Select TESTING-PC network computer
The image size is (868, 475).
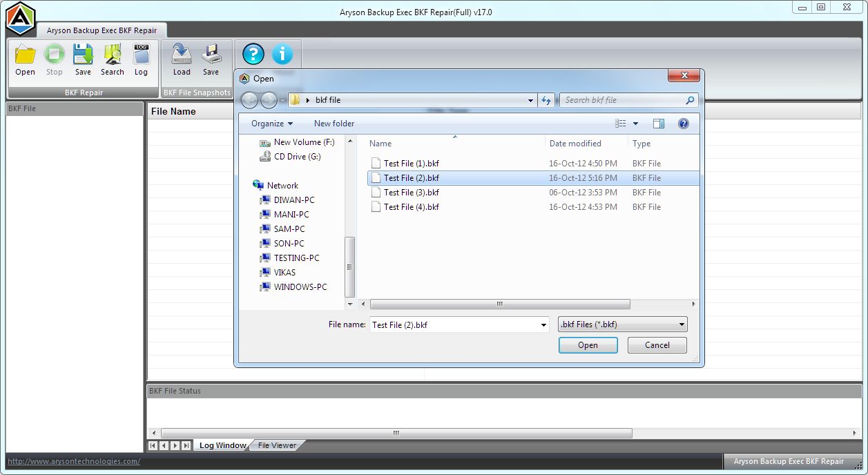(289, 258)
